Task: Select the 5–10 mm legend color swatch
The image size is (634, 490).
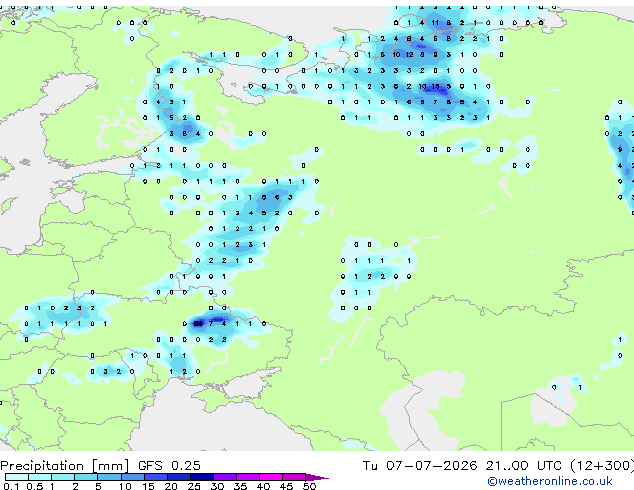Action: point(109,477)
